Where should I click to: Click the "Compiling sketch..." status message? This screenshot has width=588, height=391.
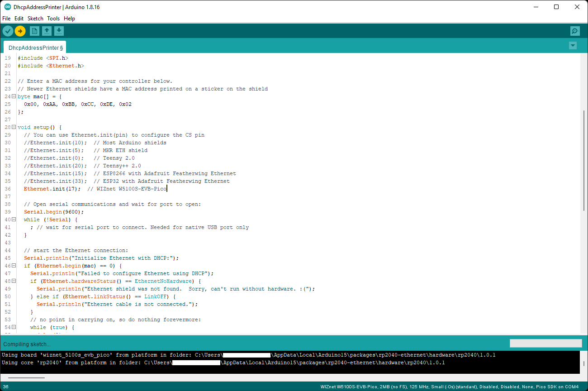27,344
